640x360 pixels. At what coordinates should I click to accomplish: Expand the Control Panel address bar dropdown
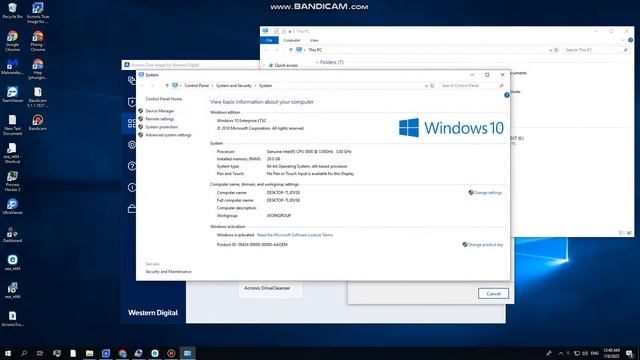coord(426,86)
